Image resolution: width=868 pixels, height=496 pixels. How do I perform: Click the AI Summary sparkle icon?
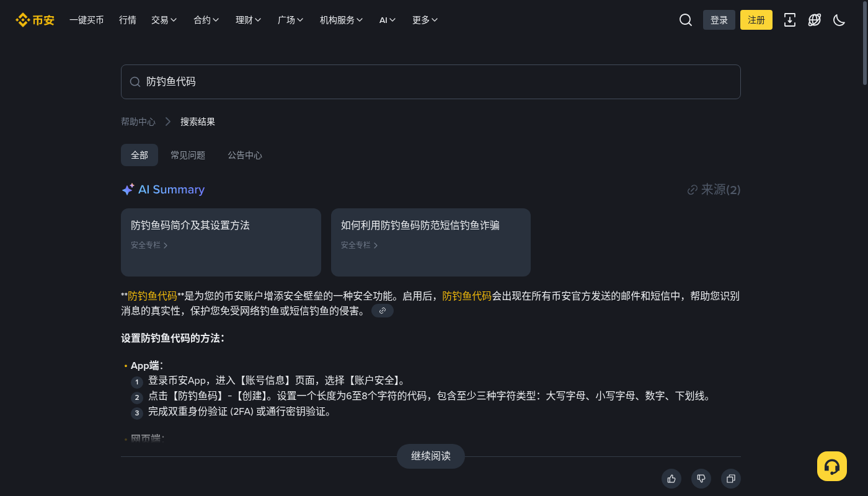click(128, 190)
